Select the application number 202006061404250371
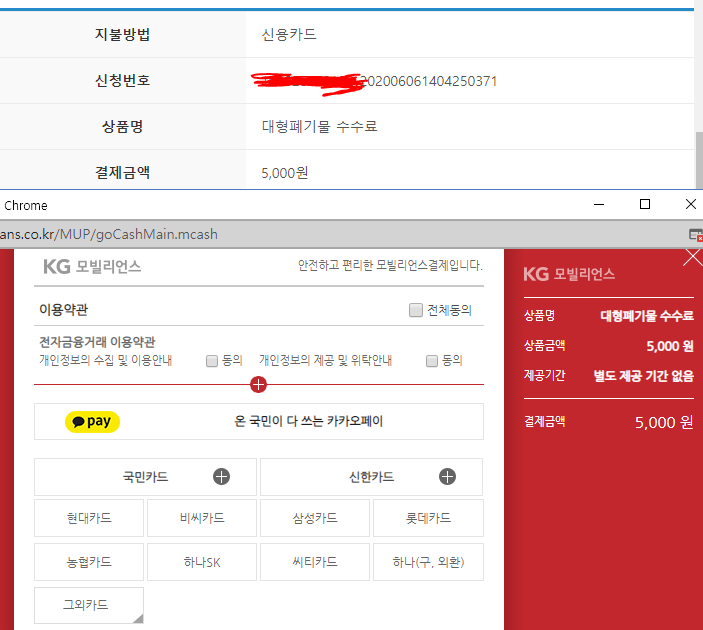The height and width of the screenshot is (630, 703). pos(429,81)
